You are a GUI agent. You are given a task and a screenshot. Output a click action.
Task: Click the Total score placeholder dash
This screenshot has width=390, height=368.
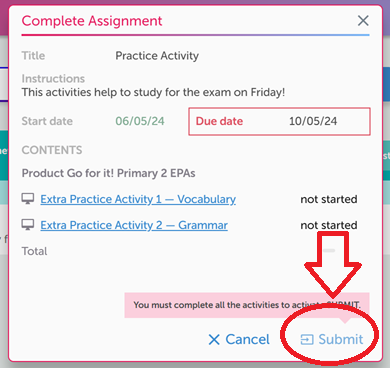(329, 250)
